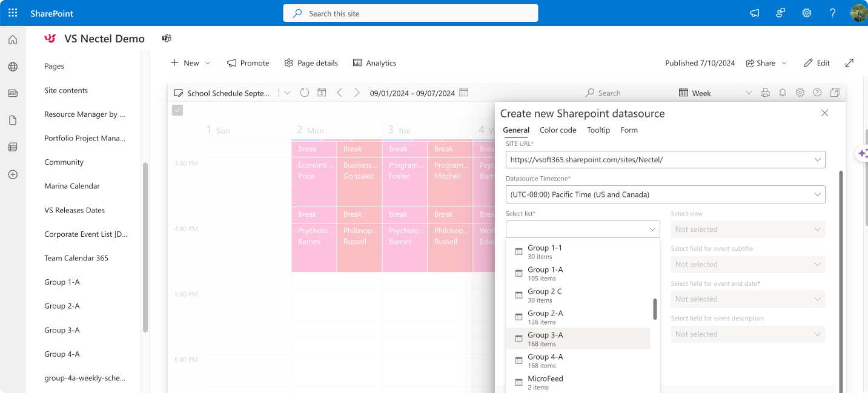Open Marina Calendar in the sidebar

tap(72, 186)
